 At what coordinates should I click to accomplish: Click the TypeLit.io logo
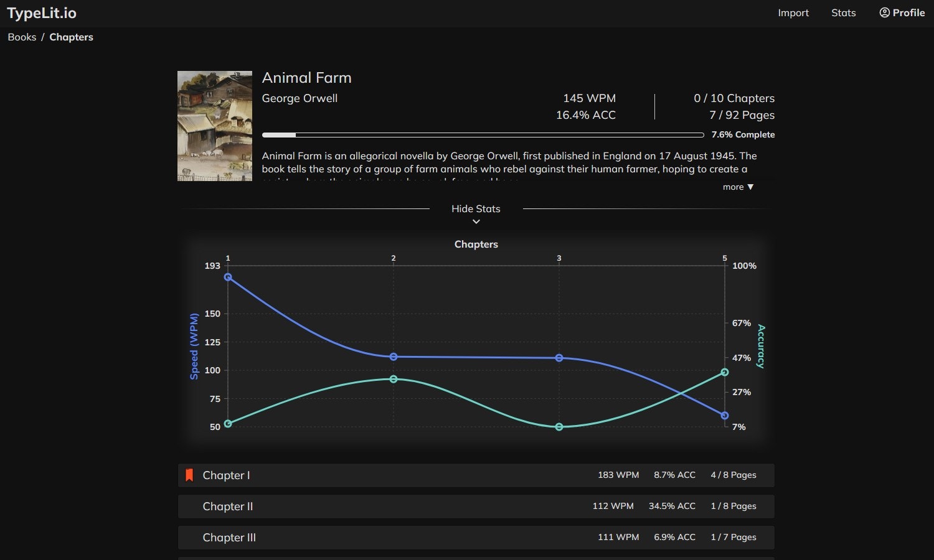click(x=42, y=13)
